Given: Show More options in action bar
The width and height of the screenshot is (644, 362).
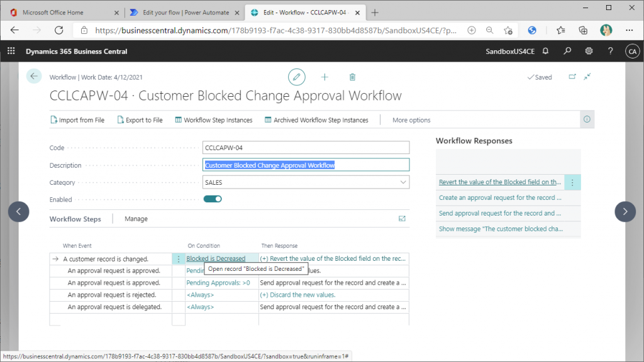Looking at the screenshot, I should tap(411, 120).
